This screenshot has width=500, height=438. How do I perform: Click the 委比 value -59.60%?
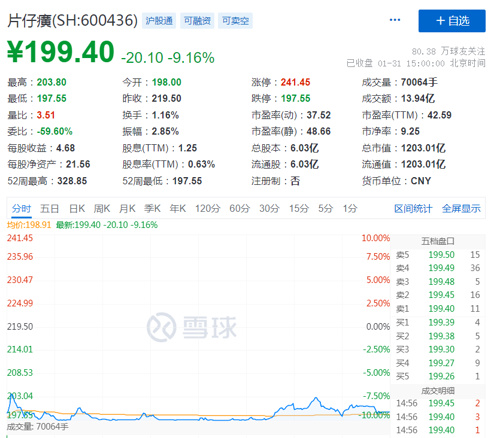pos(54,131)
